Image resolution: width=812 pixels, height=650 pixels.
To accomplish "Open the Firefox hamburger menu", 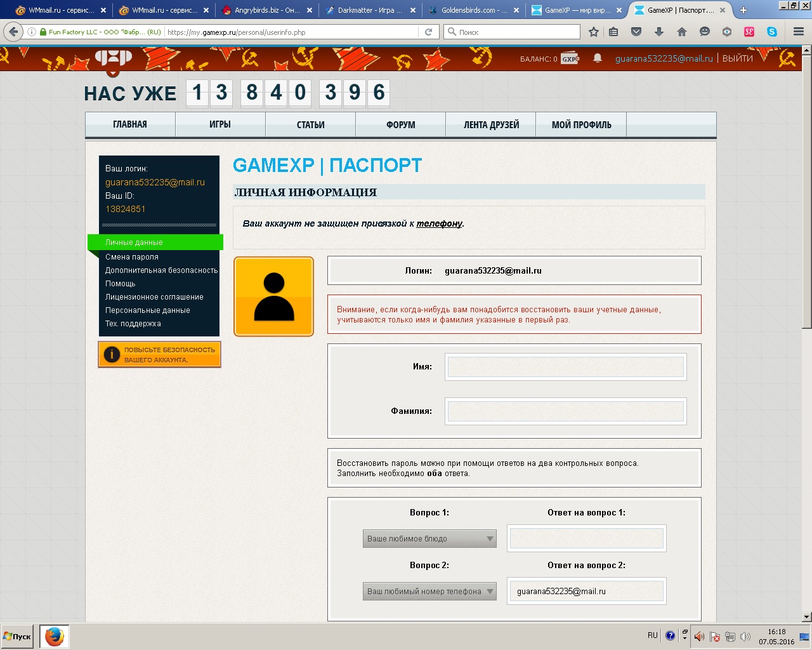I will tap(799, 32).
